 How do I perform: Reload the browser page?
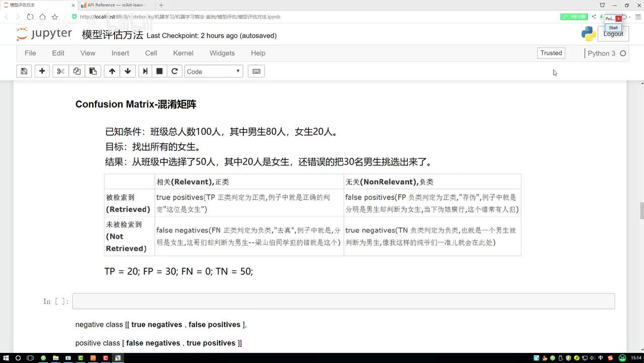tap(30, 17)
